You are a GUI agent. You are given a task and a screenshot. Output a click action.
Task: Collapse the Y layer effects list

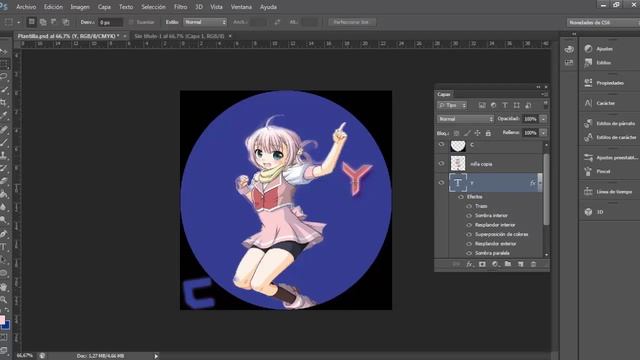pyautogui.click(x=540, y=183)
